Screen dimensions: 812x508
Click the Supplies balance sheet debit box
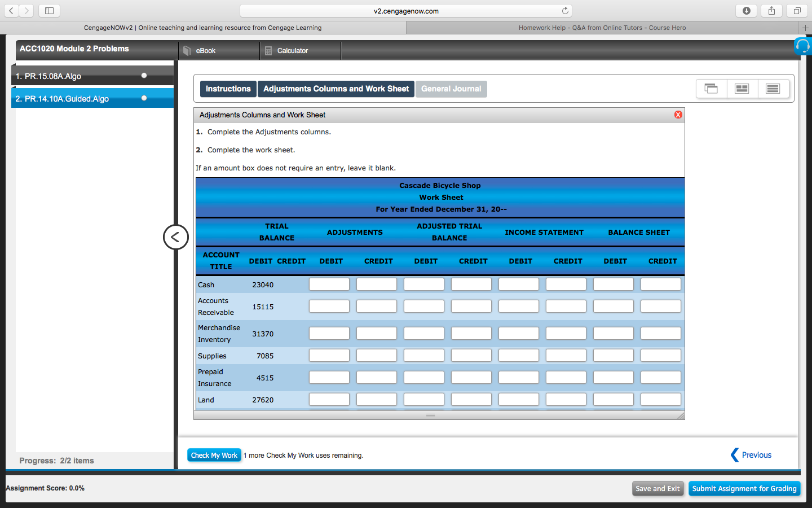614,356
